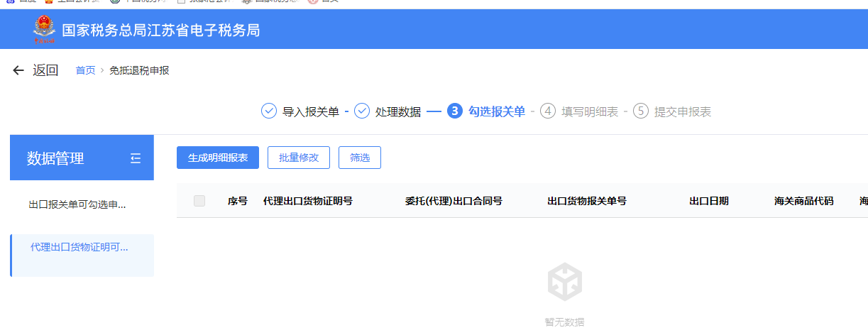Click the empty data box icon

(x=564, y=281)
